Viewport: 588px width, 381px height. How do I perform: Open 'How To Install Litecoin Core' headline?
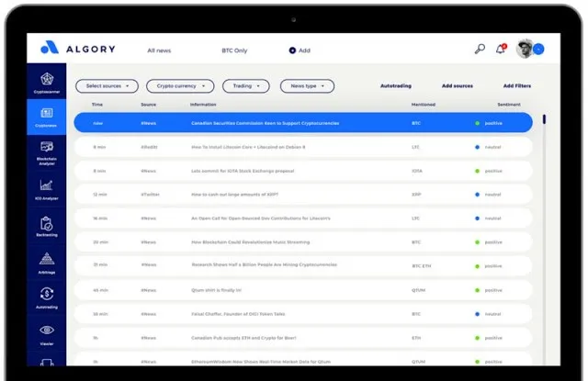[248, 147]
